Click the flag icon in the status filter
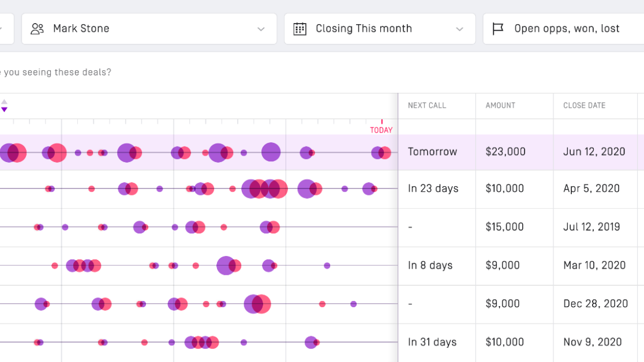This screenshot has width=644, height=362. tap(498, 29)
